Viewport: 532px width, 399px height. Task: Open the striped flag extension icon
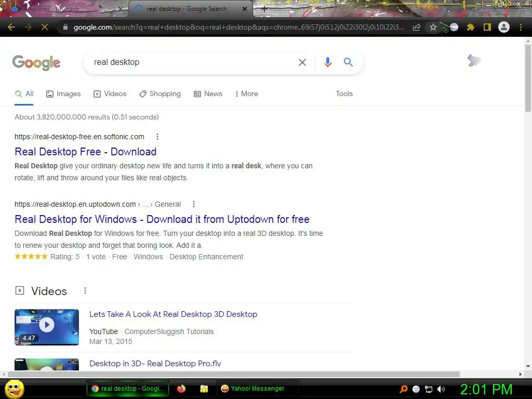coord(454,27)
